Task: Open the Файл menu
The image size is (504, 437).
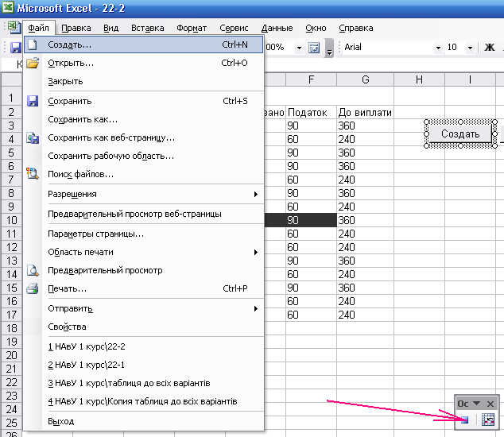Action: click(39, 28)
